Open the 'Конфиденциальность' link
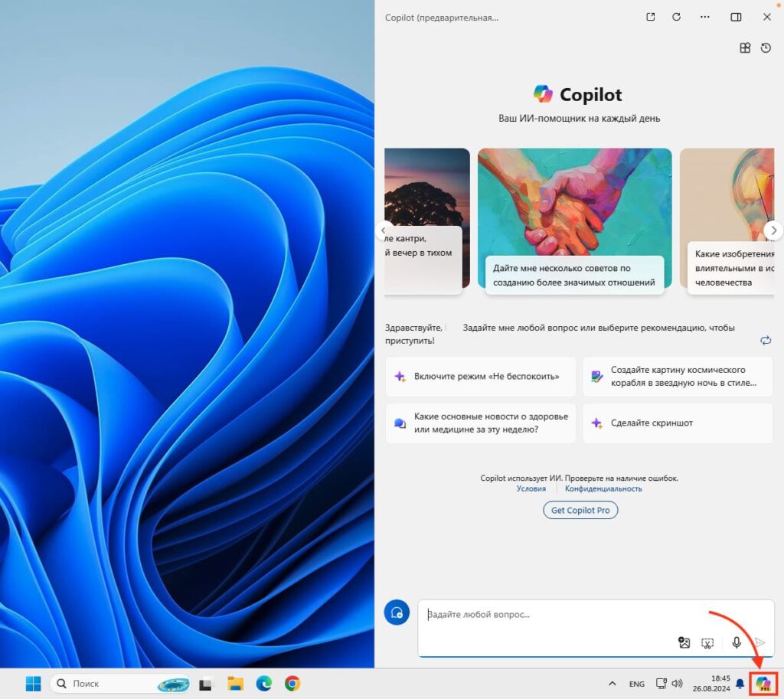 click(603, 488)
